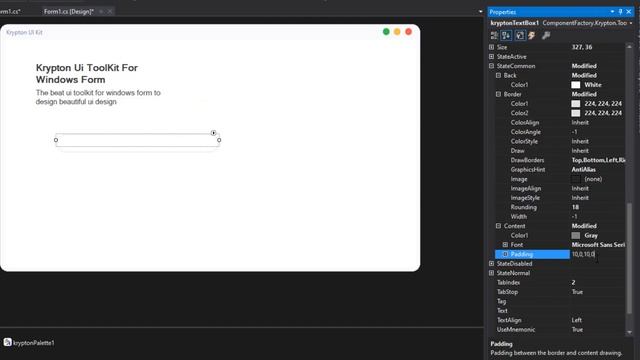Collapse the Content property group
Screen dimensions: 640x360
498,226
